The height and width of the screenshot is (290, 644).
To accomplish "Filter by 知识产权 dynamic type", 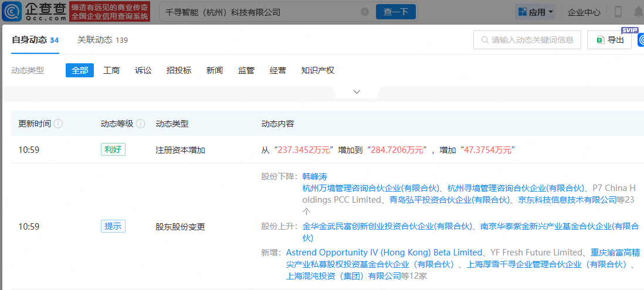I will [x=317, y=70].
